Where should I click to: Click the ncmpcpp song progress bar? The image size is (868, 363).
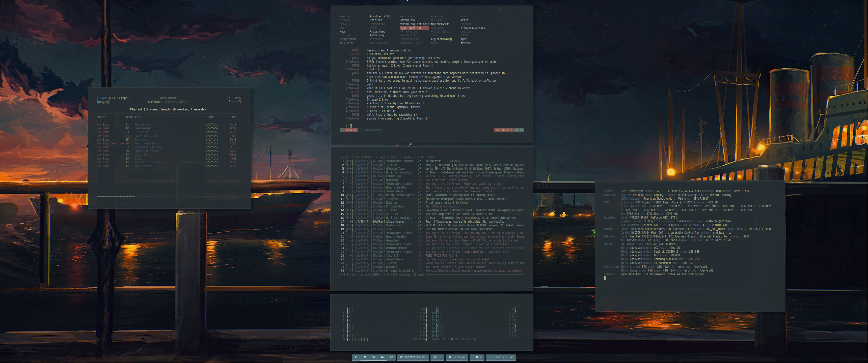tap(169, 196)
